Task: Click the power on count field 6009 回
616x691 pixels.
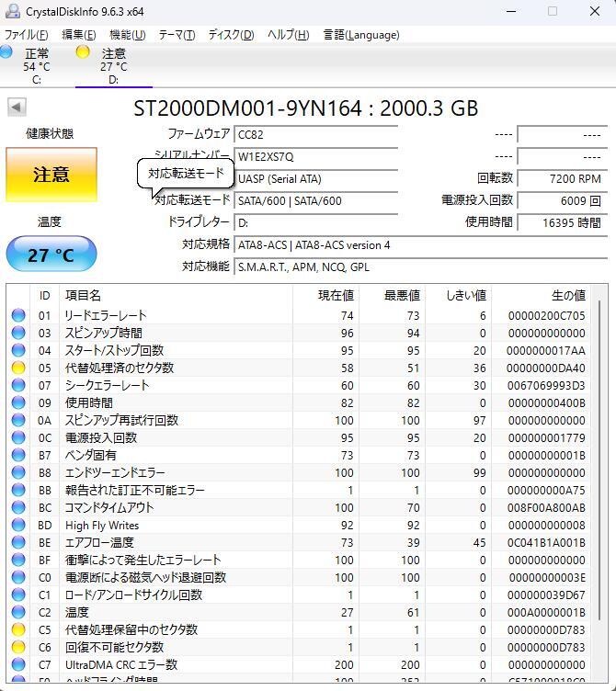Action: pos(563,201)
